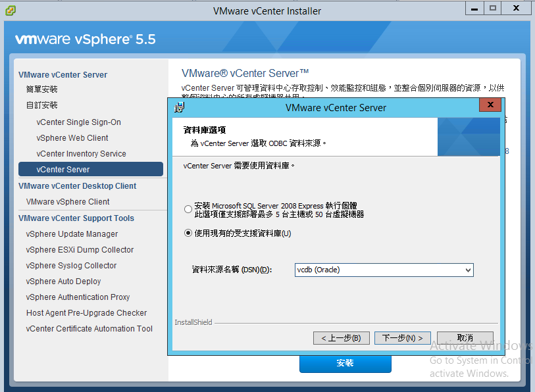Select 自訂安裝 custom install in sidebar
Image resolution: width=535 pixels, height=392 pixels.
pos(41,105)
